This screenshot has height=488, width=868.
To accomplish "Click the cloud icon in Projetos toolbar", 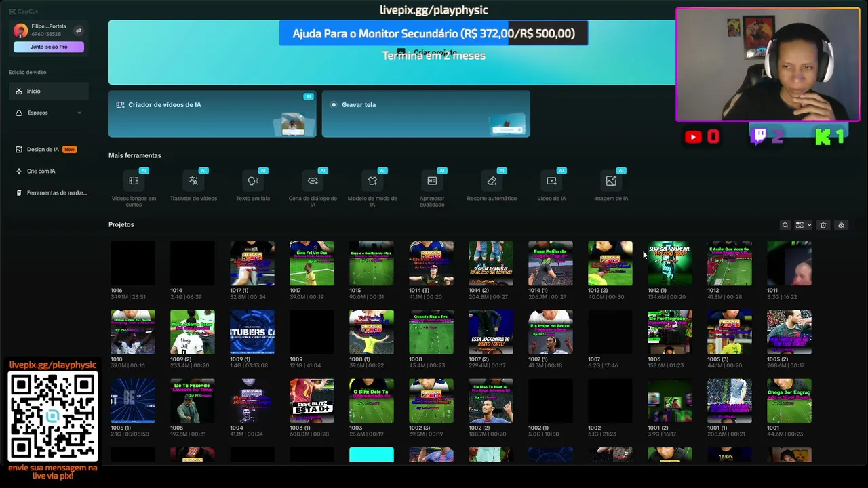I will click(841, 225).
